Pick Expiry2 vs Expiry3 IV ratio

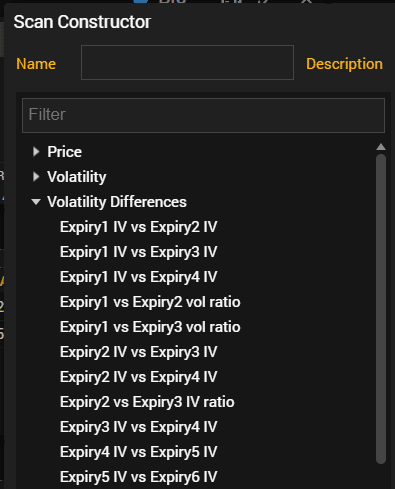(147, 402)
